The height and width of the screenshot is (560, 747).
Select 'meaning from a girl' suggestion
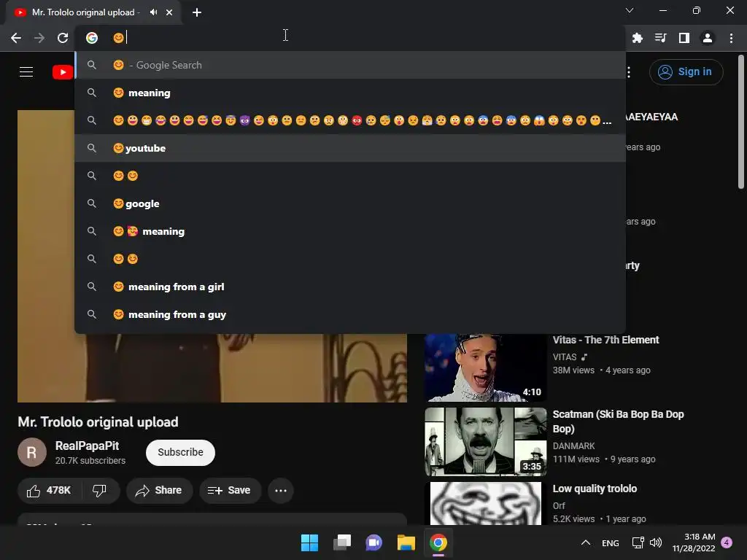[350, 287]
